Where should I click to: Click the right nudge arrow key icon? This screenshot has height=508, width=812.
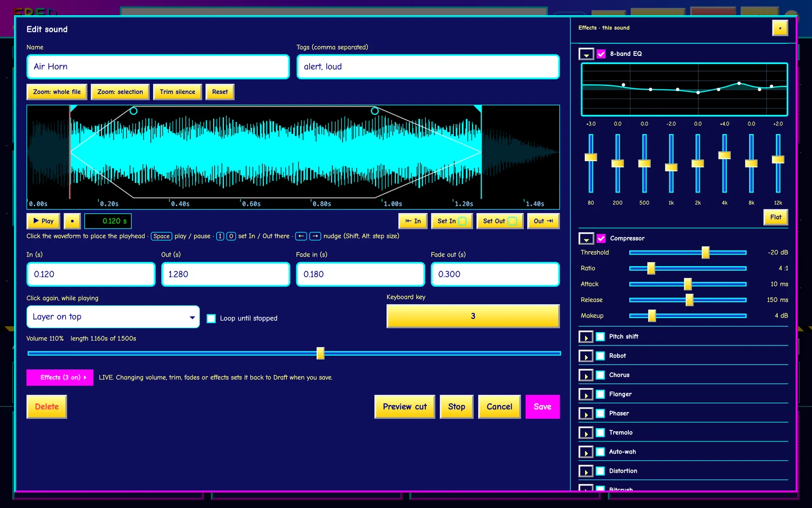coord(315,236)
